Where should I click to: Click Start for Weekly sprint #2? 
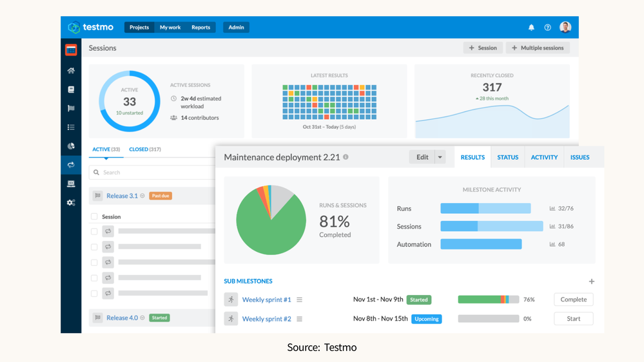pos(573,318)
